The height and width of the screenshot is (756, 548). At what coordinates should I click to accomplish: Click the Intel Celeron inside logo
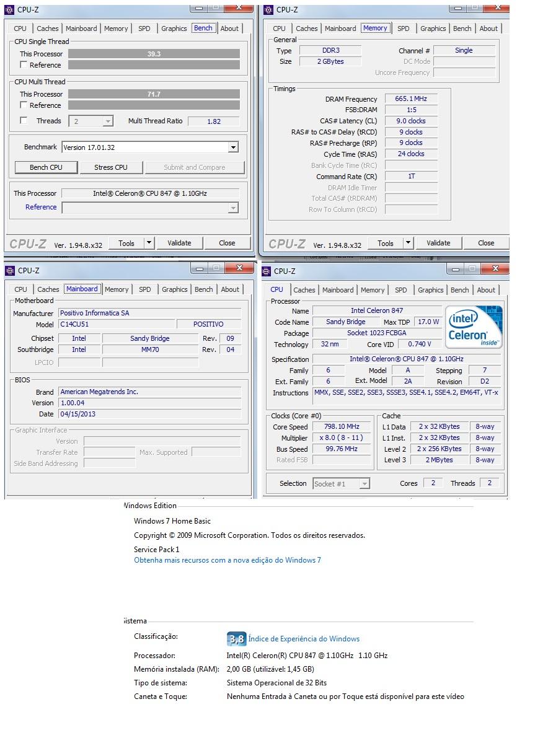(474, 328)
